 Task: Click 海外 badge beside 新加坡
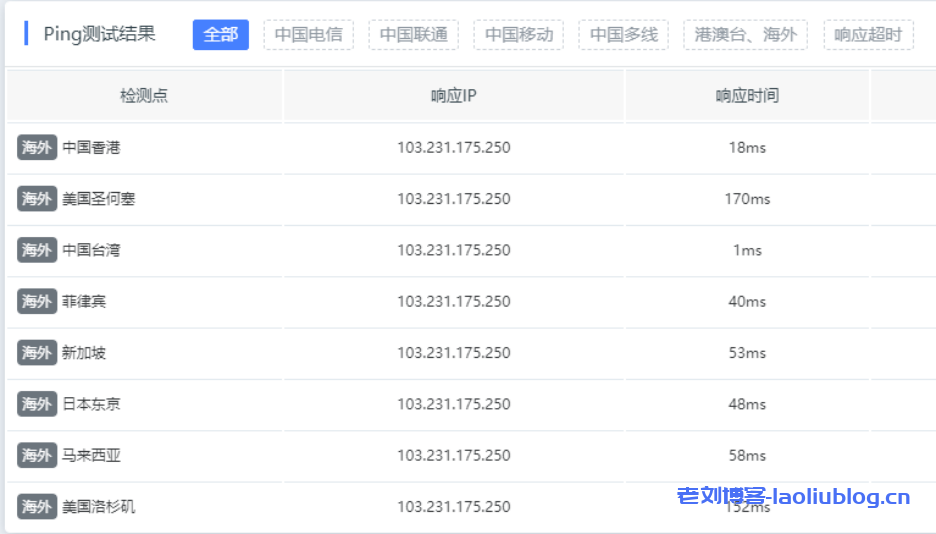37,353
